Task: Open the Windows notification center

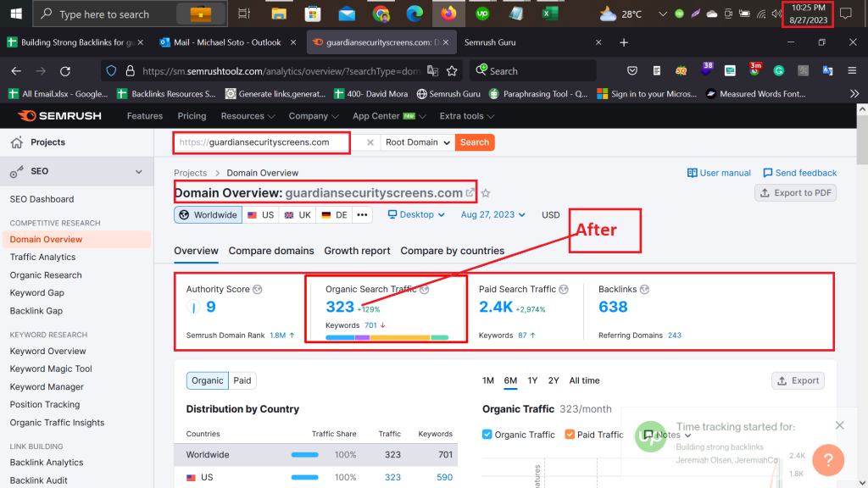Action: point(846,14)
